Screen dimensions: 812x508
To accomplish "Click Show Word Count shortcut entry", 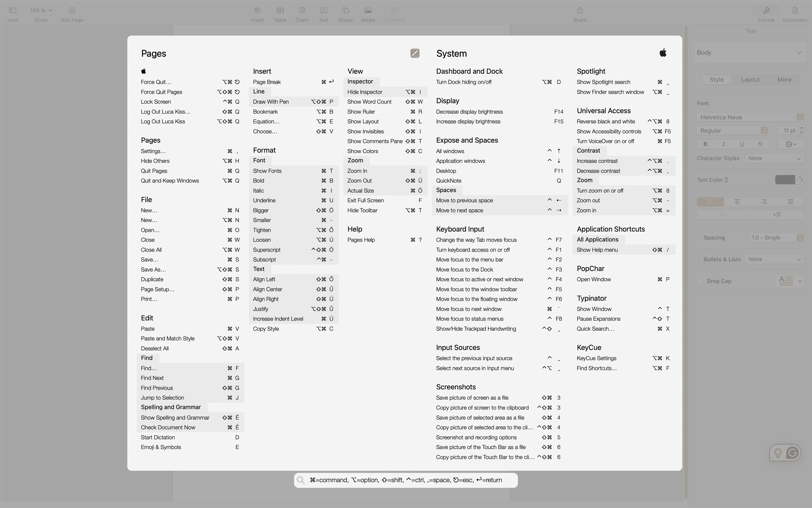I will click(385, 102).
